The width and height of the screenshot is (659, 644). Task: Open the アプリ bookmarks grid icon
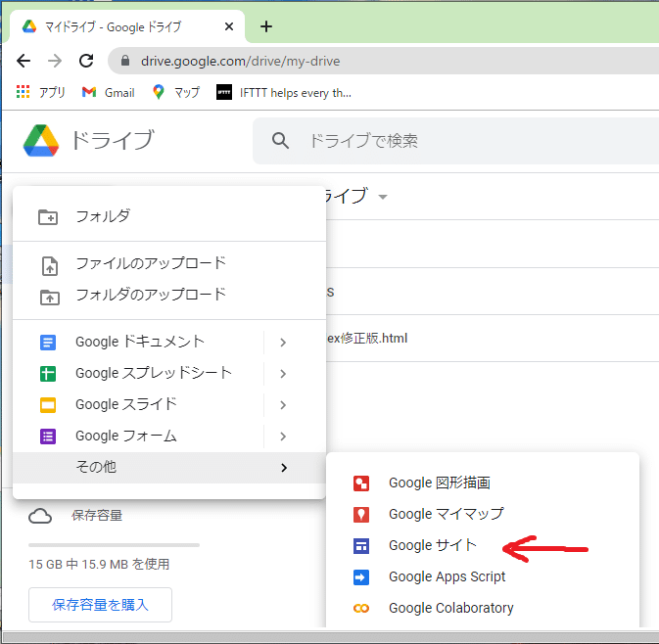point(23,92)
